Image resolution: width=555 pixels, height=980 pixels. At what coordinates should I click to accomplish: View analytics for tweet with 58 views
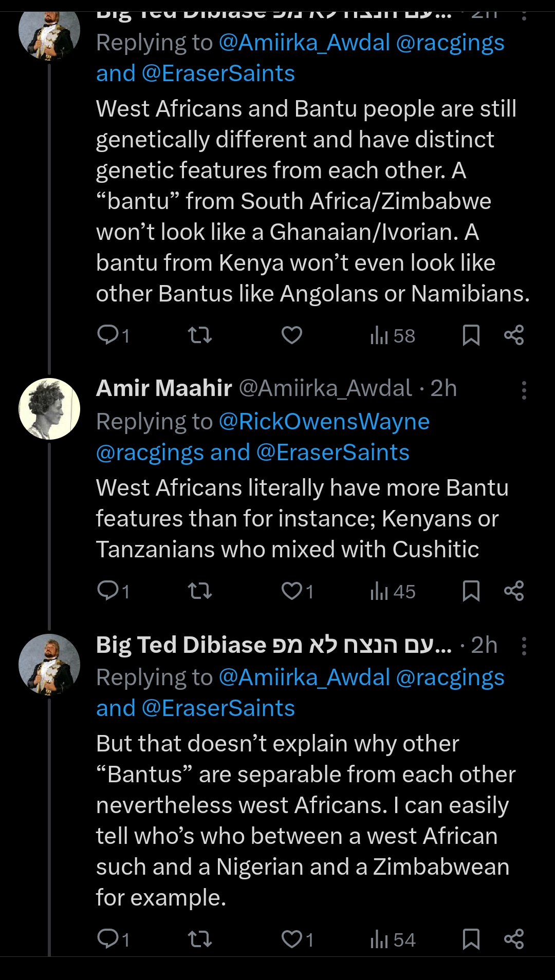click(x=393, y=336)
